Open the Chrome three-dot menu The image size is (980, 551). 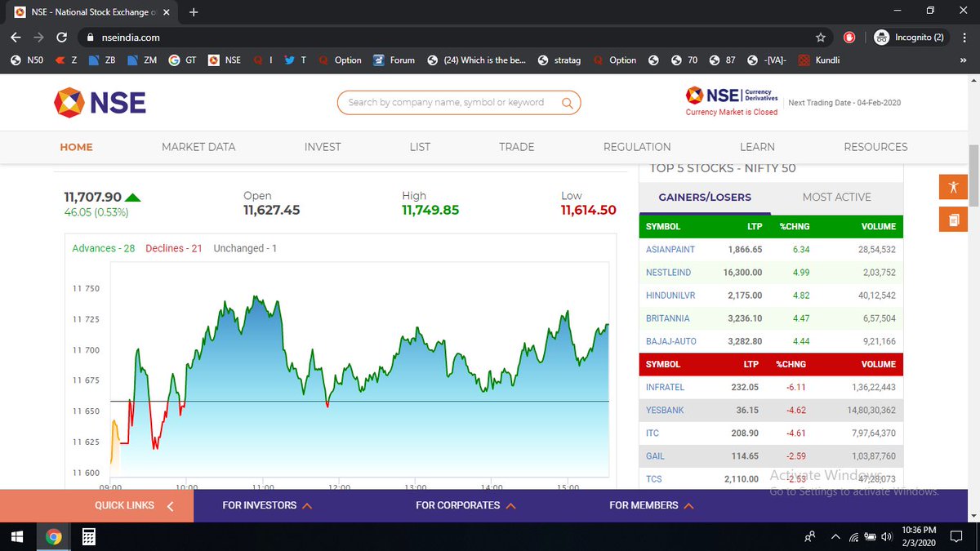coord(966,38)
